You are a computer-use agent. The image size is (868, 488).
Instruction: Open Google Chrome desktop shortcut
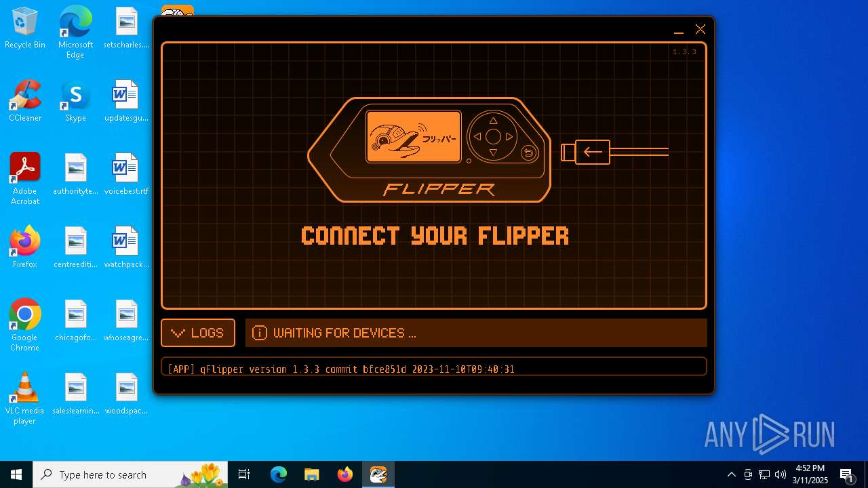point(25,325)
